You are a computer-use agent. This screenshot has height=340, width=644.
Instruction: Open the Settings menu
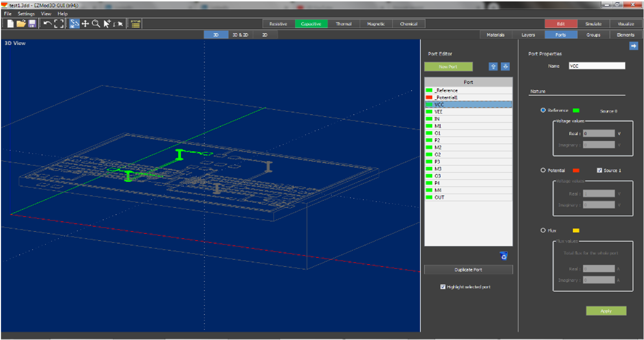point(26,13)
